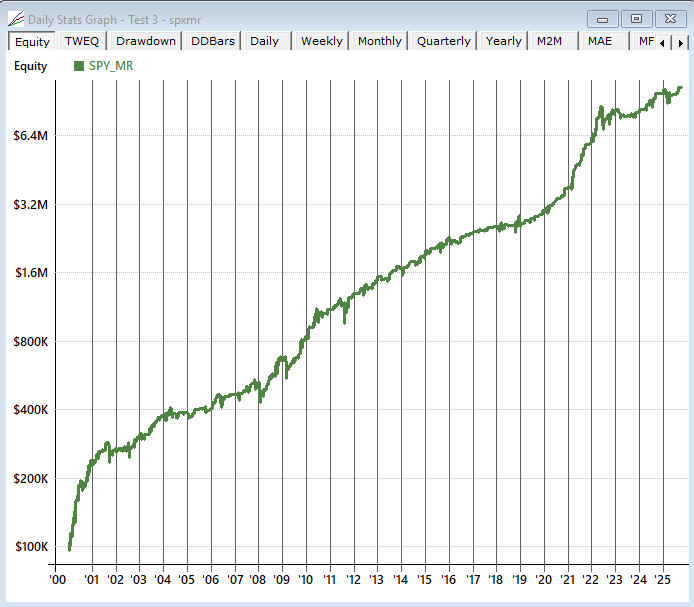
Task: Open the Drawdown tab
Action: pyautogui.click(x=146, y=41)
